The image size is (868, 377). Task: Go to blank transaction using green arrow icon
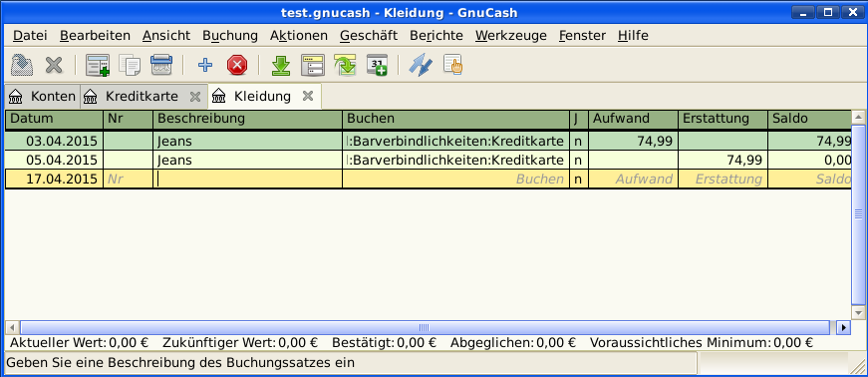281,65
